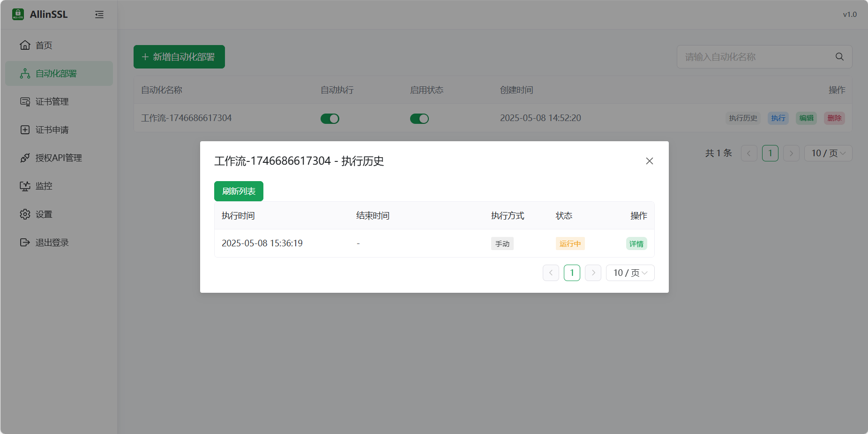Click the AllinSSL lock logo

point(17,14)
